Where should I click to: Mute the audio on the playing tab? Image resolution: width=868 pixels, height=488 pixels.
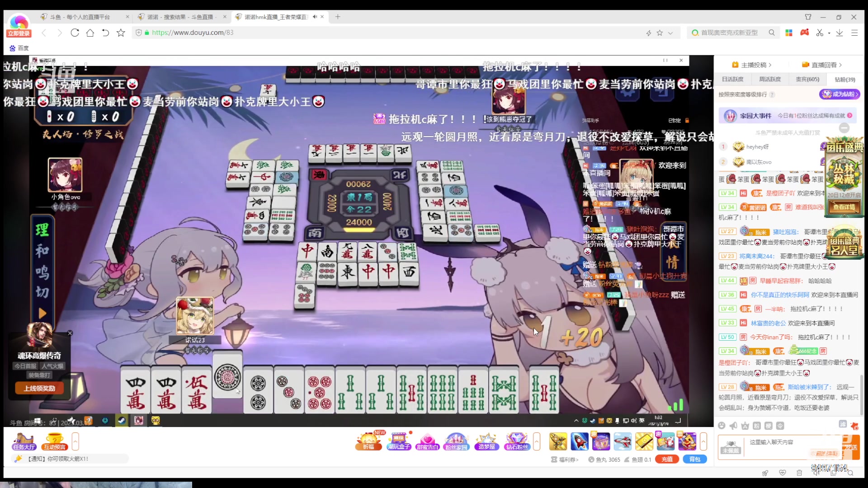pyautogui.click(x=315, y=17)
